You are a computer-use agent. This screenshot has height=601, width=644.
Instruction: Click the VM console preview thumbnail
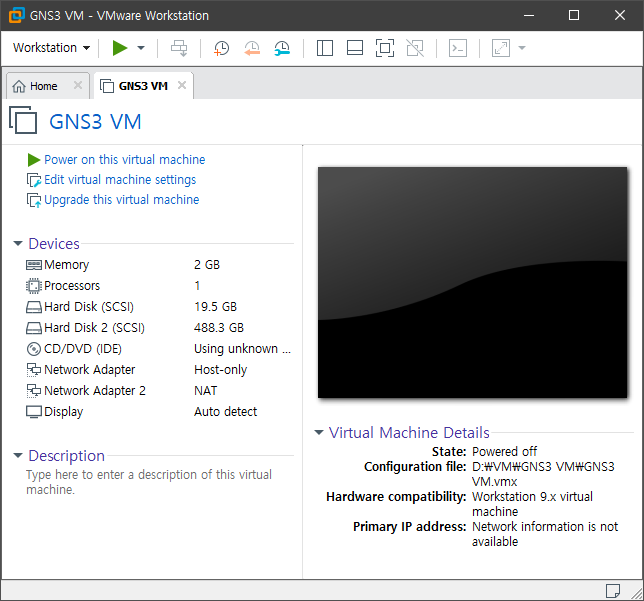coord(473,282)
